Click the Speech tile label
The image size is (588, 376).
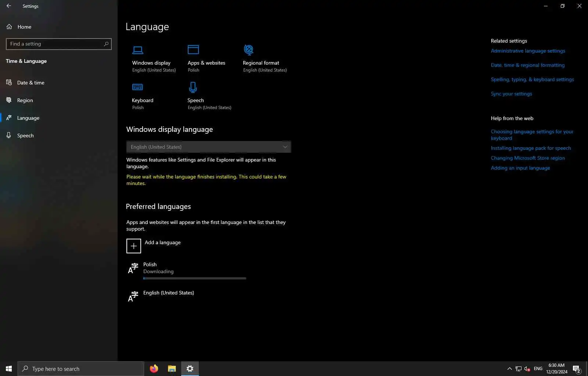click(196, 101)
